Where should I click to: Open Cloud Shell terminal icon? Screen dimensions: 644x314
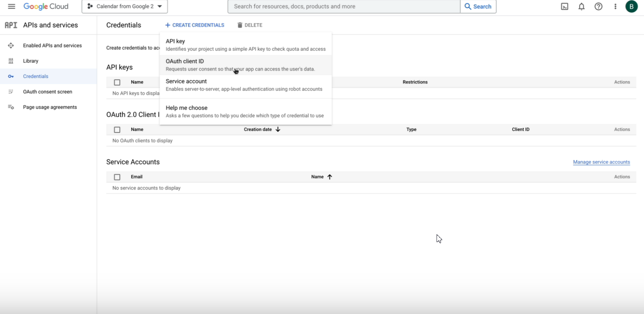pos(564,6)
